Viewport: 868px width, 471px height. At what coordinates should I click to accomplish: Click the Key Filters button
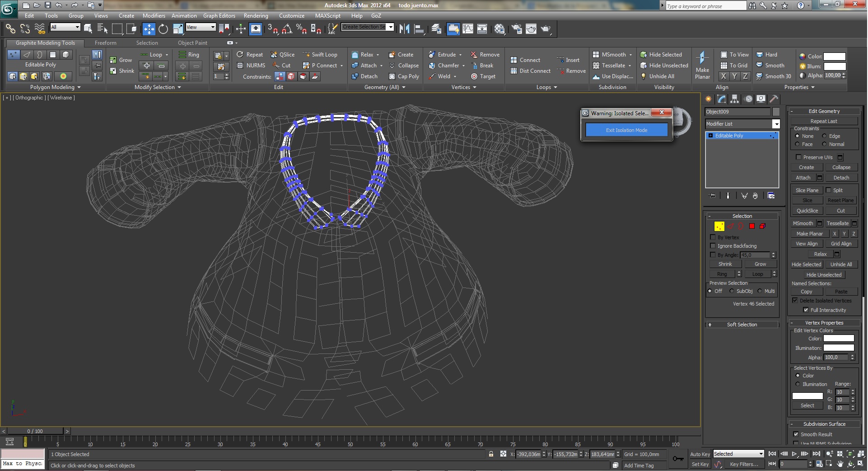click(744, 464)
